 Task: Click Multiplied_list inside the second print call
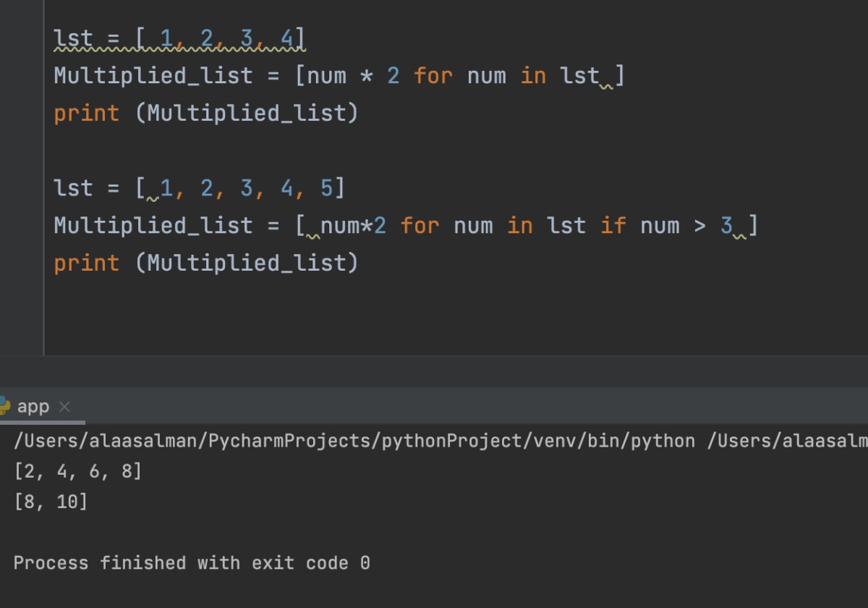(247, 263)
